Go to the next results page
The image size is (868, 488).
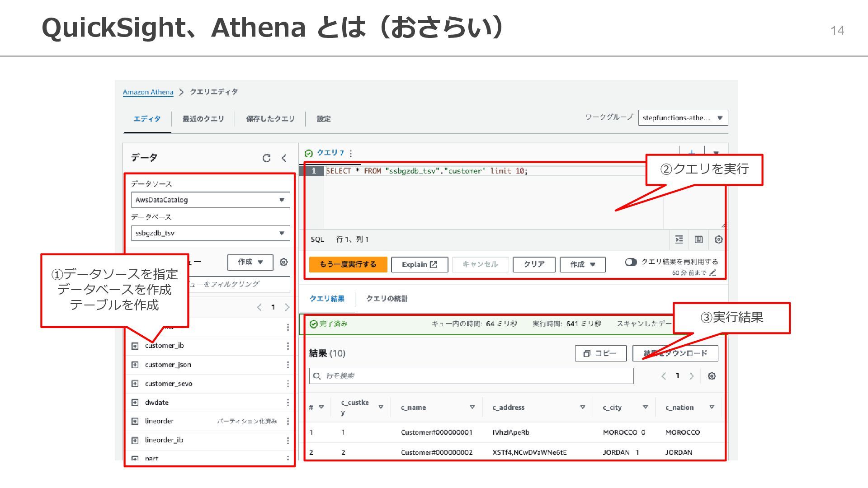(x=691, y=376)
